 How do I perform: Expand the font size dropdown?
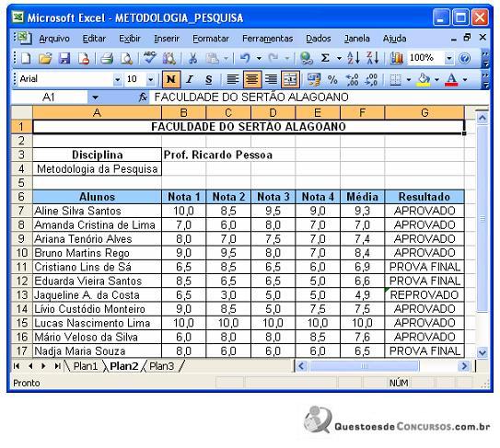coord(150,79)
